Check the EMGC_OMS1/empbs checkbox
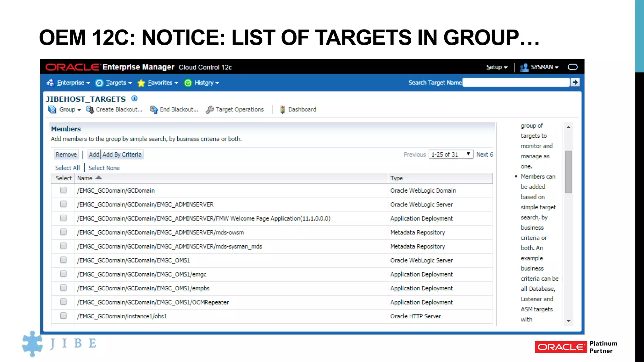 (x=63, y=288)
